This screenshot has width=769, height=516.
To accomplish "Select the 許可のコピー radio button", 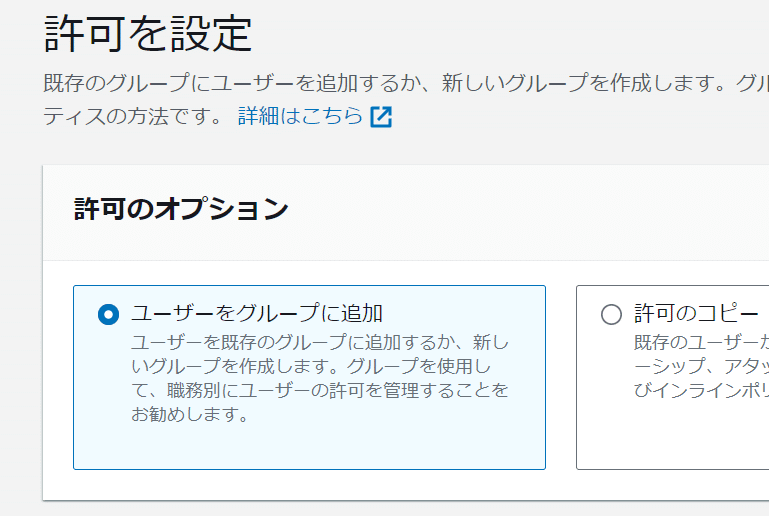I will (x=611, y=314).
